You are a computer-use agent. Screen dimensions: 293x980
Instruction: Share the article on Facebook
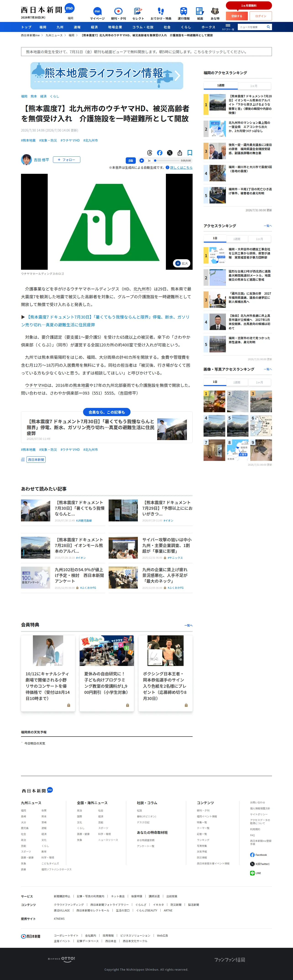coord(160,153)
